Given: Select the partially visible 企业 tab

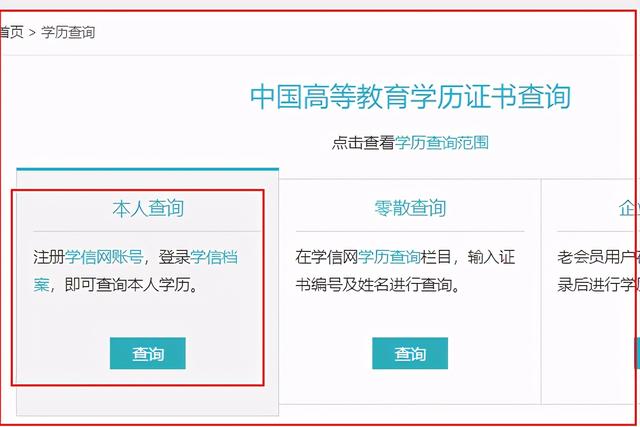Looking at the screenshot, I should [629, 208].
